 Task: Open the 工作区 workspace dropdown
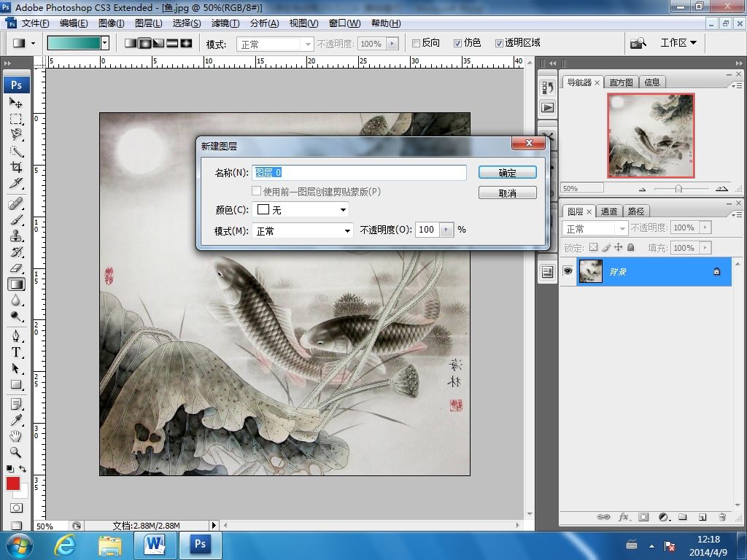(x=678, y=43)
